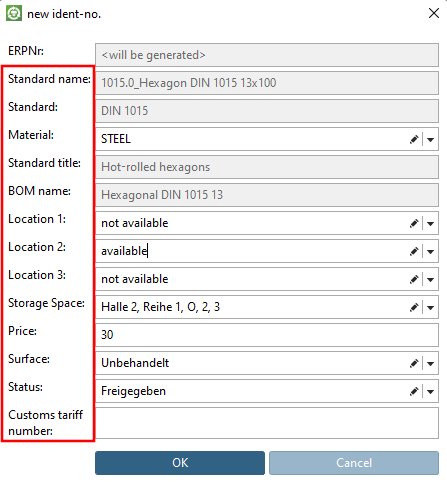This screenshot has height=482, width=447.
Task: Click the Customs tariff number field
Action: pos(267,423)
